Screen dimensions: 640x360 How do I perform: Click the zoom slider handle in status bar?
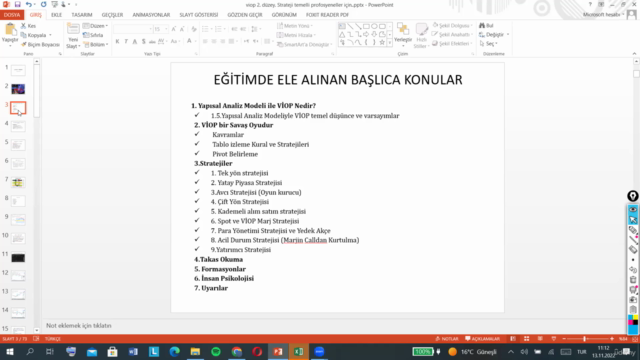click(x=584, y=339)
